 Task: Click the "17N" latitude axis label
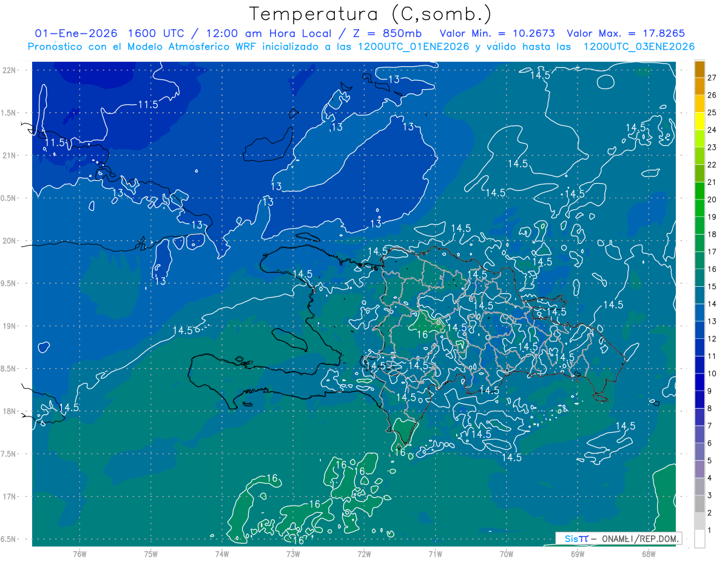10,497
